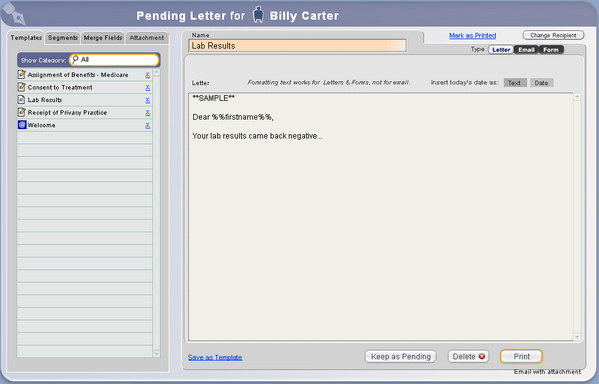Click the patient figure icon beside Billy Carter
Viewport: 599px width, 384px height.
(x=258, y=15)
